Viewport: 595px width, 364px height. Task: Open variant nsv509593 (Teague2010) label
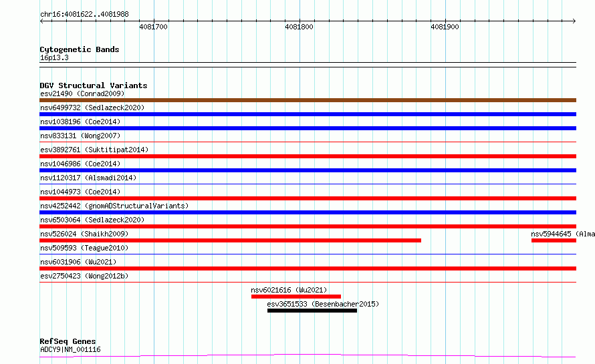pos(84,248)
